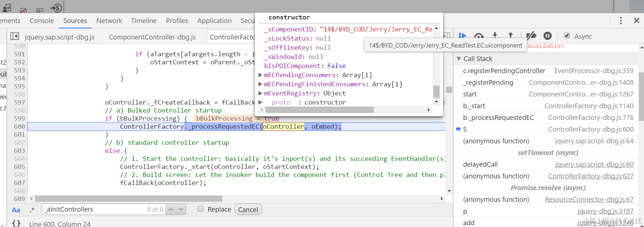Step into next function call

click(495, 36)
